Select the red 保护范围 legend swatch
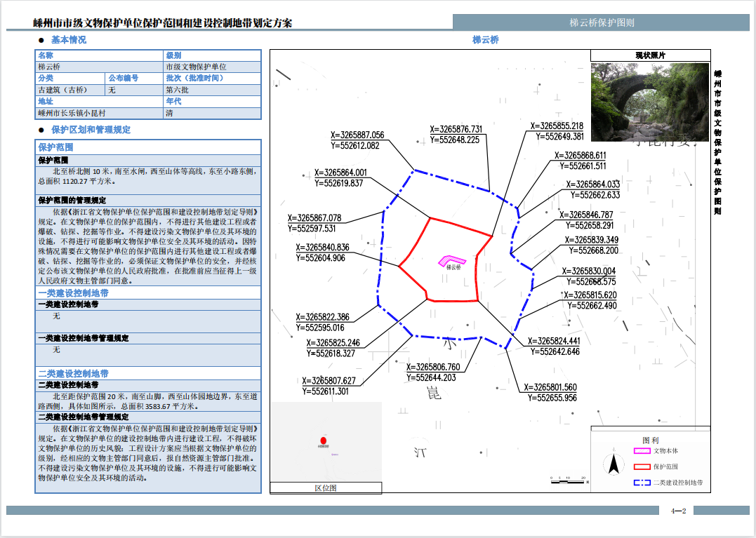The image size is (756, 538). pyautogui.click(x=642, y=466)
